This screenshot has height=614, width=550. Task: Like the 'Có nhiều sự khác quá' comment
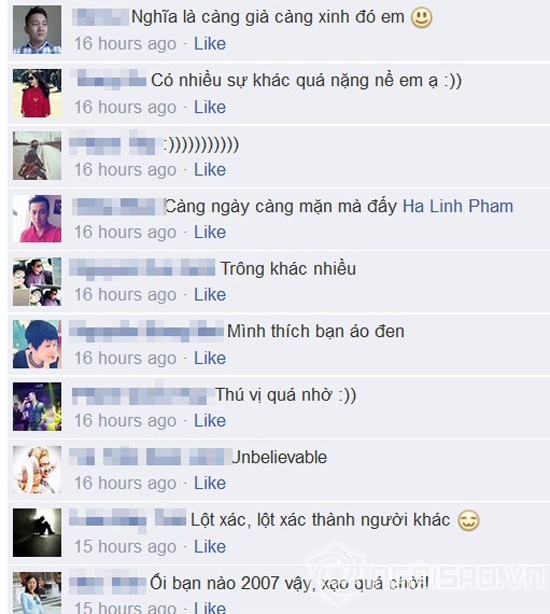(210, 107)
